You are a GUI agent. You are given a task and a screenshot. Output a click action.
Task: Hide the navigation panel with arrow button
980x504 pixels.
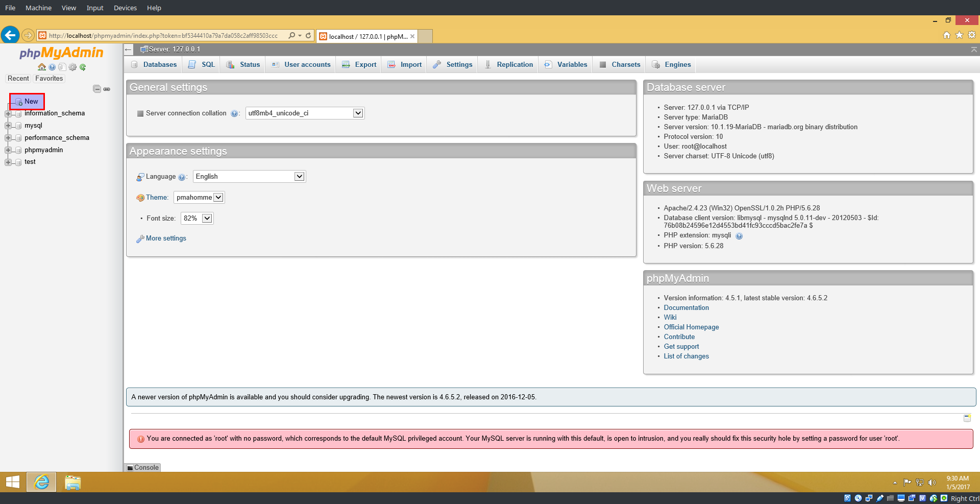point(129,50)
